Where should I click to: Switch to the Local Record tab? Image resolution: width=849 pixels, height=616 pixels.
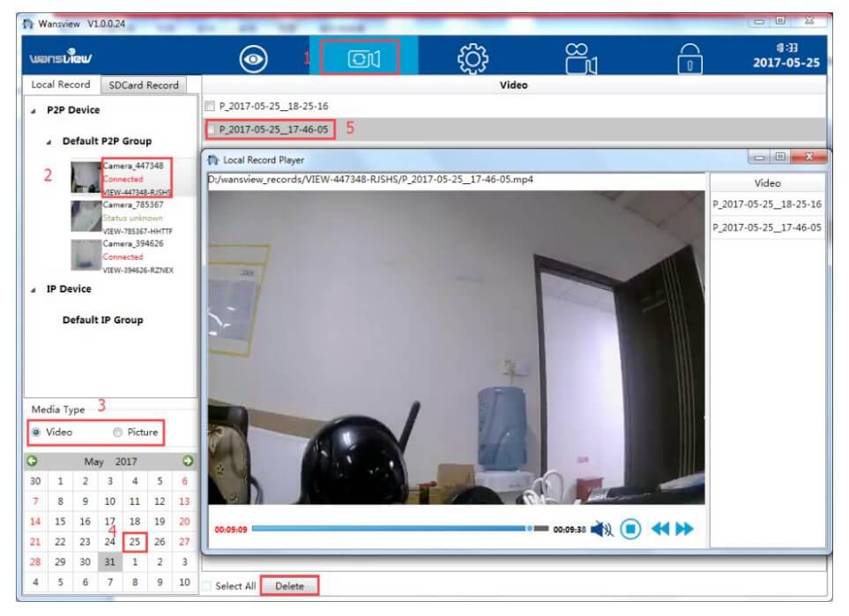(x=61, y=85)
